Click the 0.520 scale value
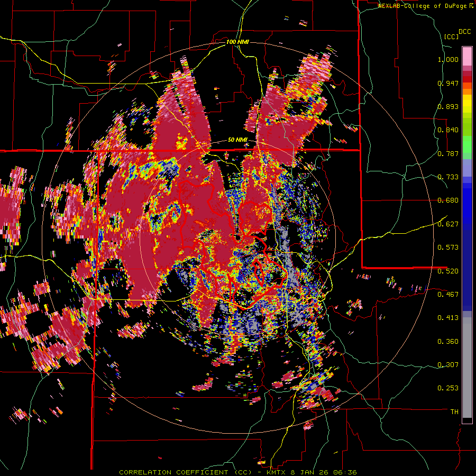 [448, 271]
